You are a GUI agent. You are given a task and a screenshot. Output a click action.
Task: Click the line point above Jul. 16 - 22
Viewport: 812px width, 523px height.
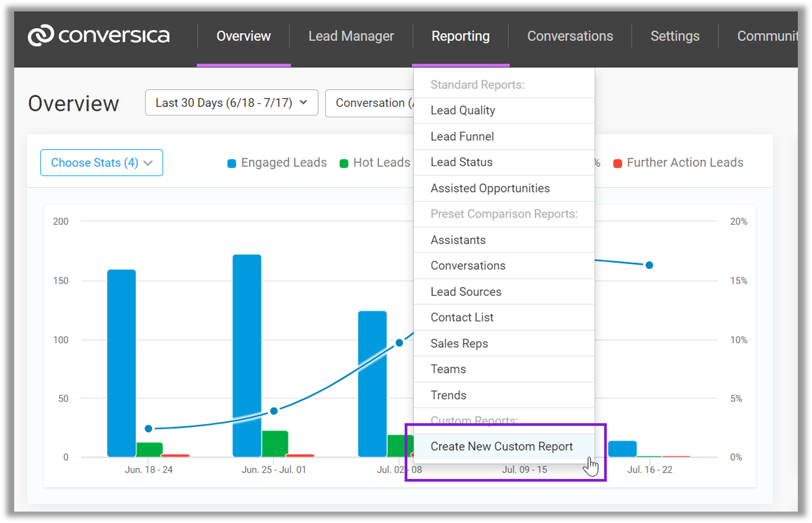(x=649, y=265)
